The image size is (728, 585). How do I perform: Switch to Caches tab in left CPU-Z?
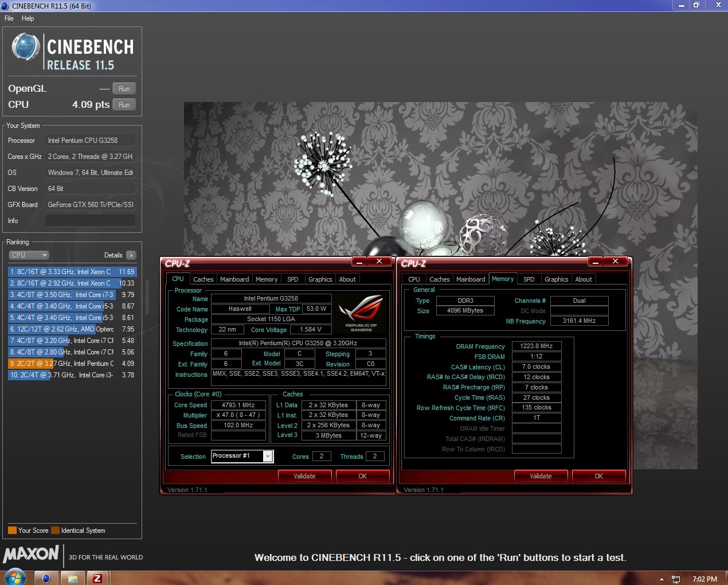point(203,279)
